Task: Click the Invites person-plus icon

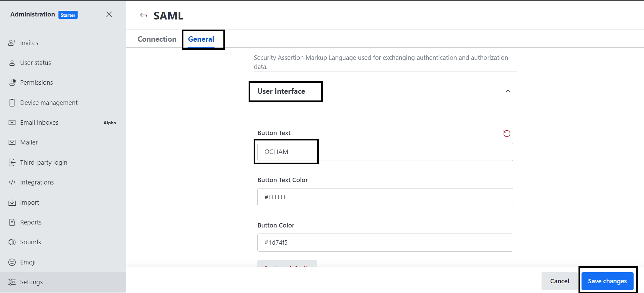Action: tap(12, 43)
